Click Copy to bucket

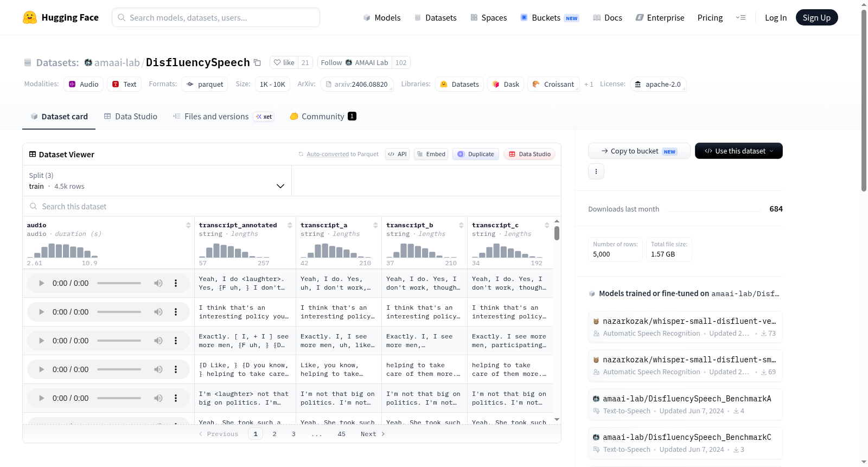pos(639,151)
